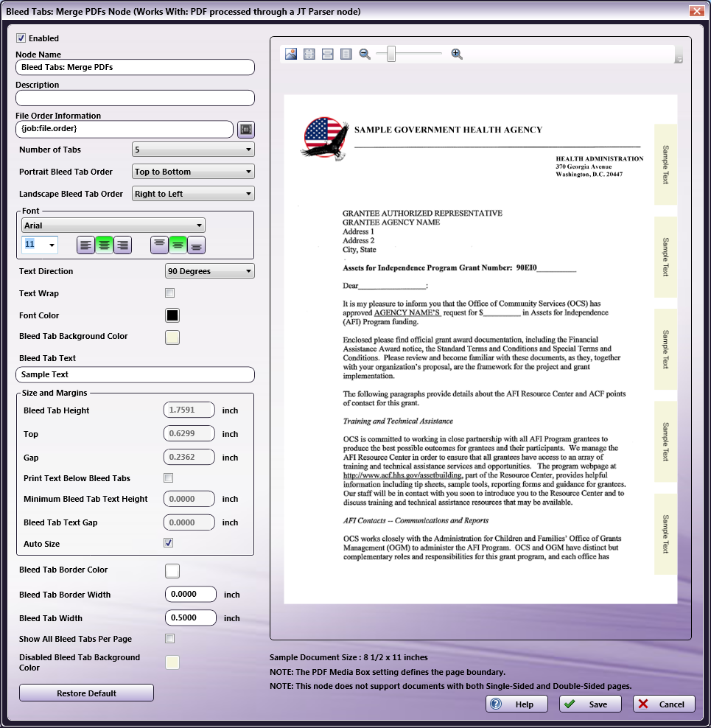Image resolution: width=711 pixels, height=728 pixels.
Task: Open the variable picker beside File Order Information
Action: [246, 130]
